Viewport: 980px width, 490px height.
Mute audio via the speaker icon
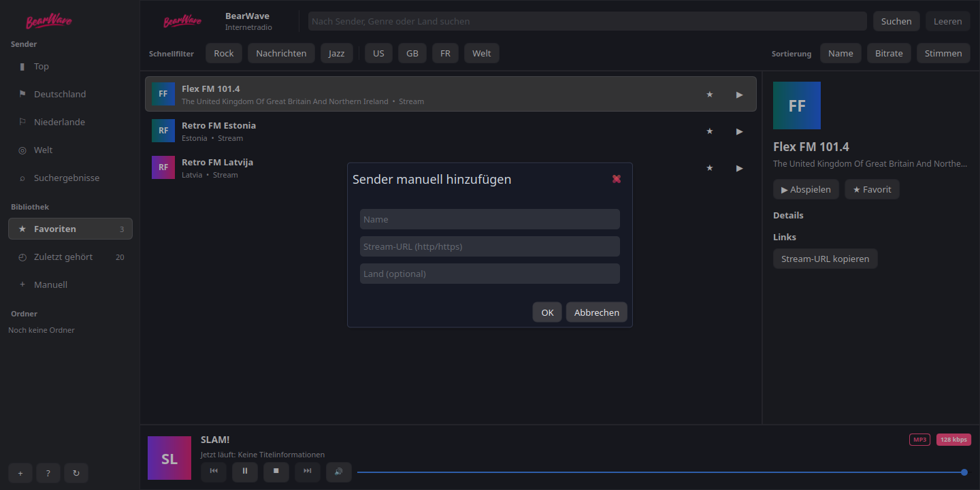click(x=339, y=471)
